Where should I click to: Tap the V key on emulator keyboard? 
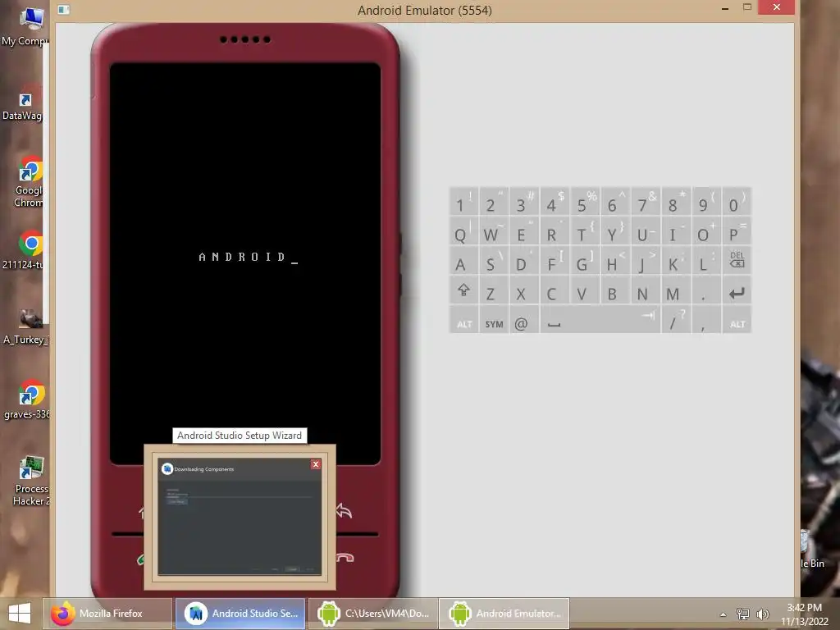click(585, 290)
